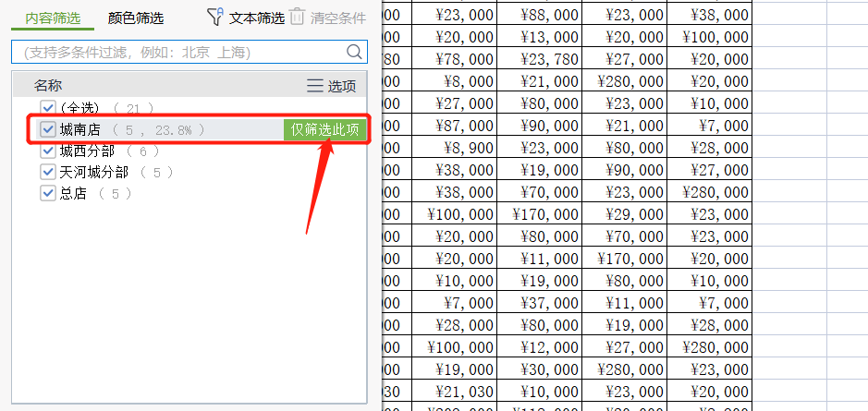Toggle the (全选) checkbox
This screenshot has width=868, height=411.
(x=48, y=107)
